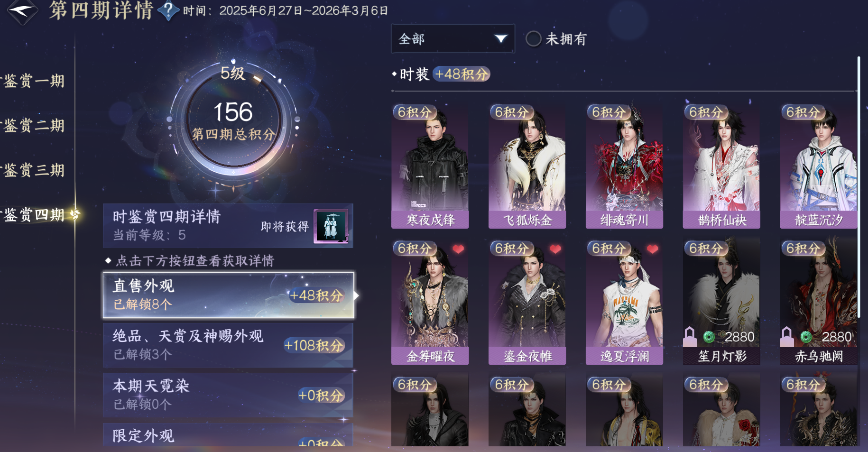The height and width of the screenshot is (452, 868).
Task: Click the lock icon on 笙月灯影
Action: coord(690,337)
